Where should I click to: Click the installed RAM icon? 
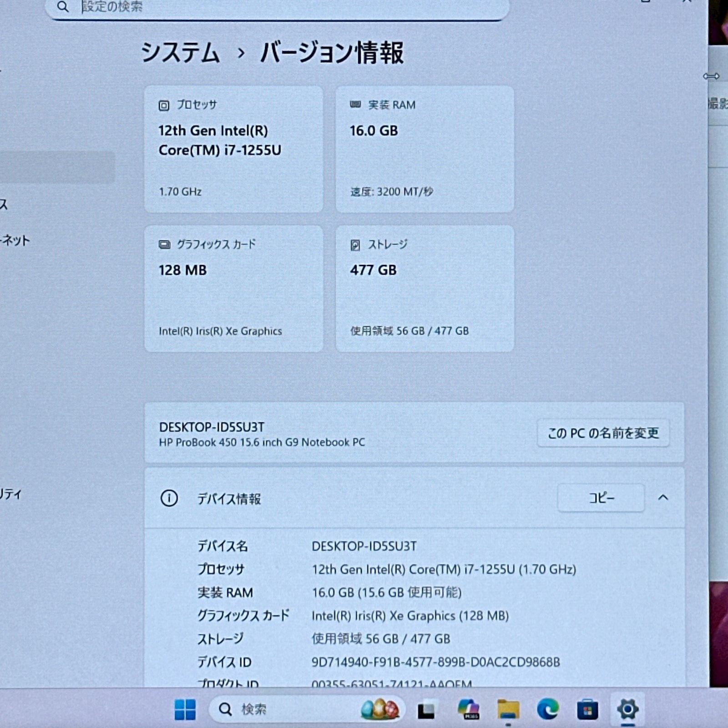pos(355,105)
